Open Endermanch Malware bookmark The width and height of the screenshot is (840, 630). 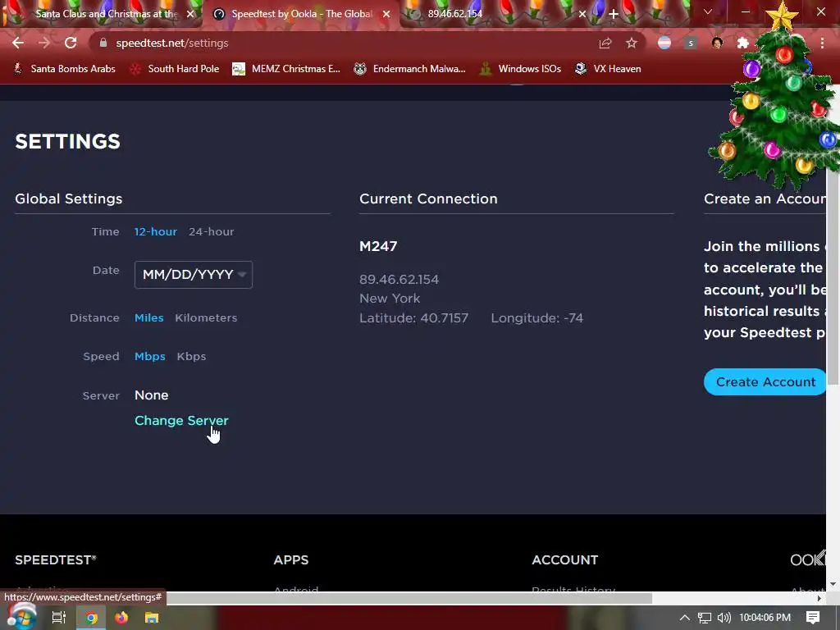[410, 69]
